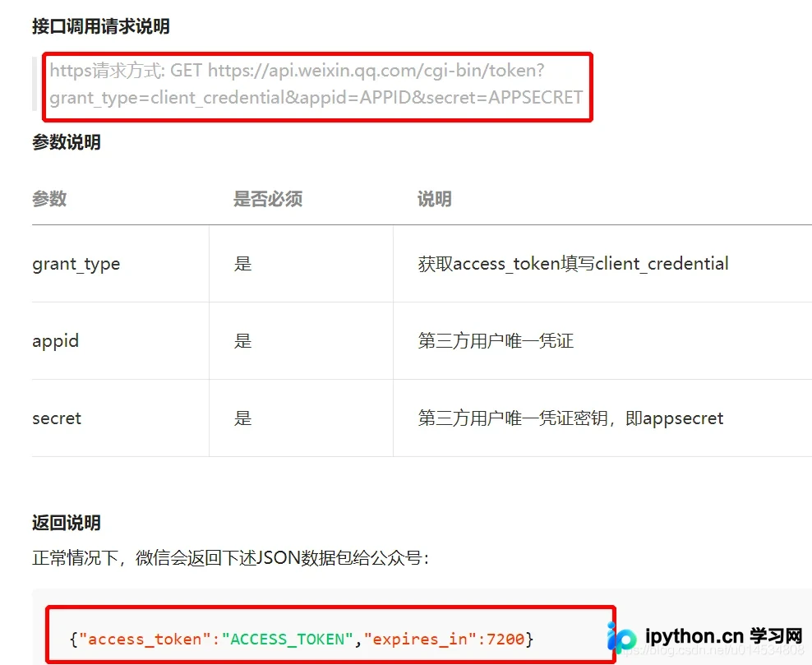Click 是 in the secret row
Screen dimensions: 812x665
click(243, 418)
